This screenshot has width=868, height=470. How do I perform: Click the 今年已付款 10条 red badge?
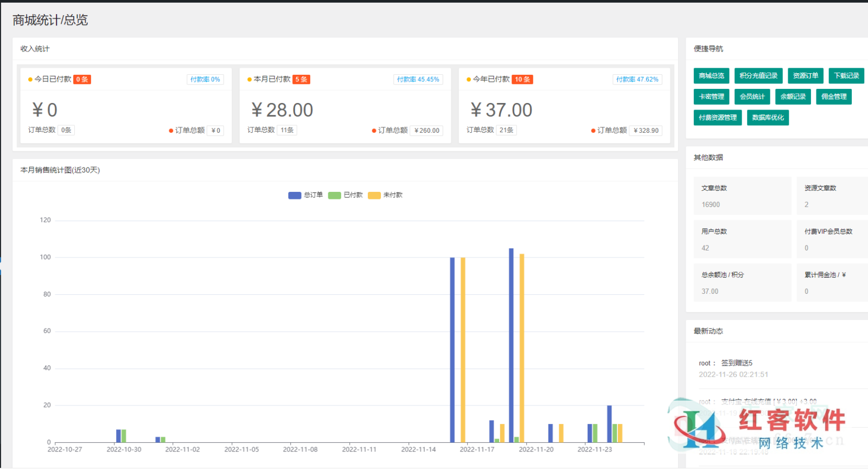tap(522, 80)
